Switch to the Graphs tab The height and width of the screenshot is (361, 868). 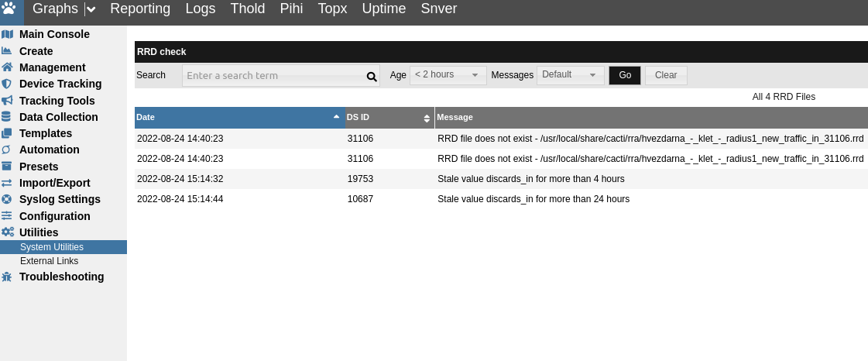55,9
